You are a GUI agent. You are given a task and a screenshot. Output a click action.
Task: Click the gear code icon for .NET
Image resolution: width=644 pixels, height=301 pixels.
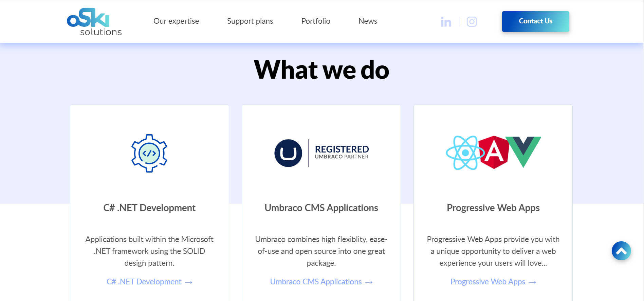click(x=149, y=153)
